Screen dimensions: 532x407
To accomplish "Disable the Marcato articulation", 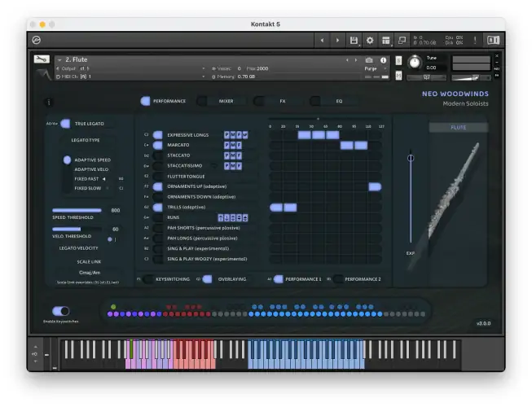I will coord(157,145).
